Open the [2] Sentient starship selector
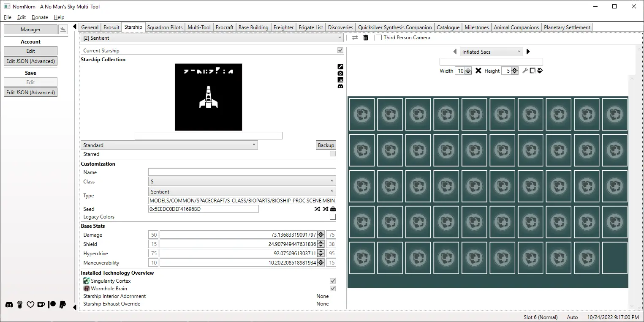Viewport: 644px width, 322px height. (212, 38)
